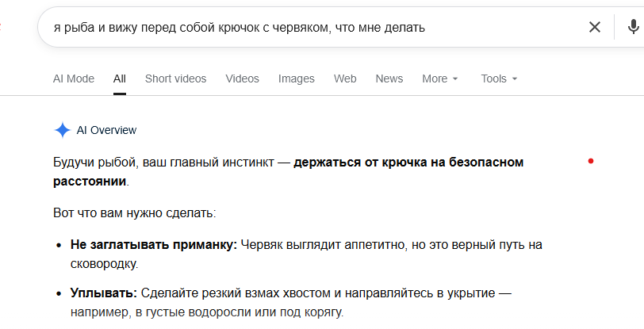Select the All results tab

pos(120,78)
